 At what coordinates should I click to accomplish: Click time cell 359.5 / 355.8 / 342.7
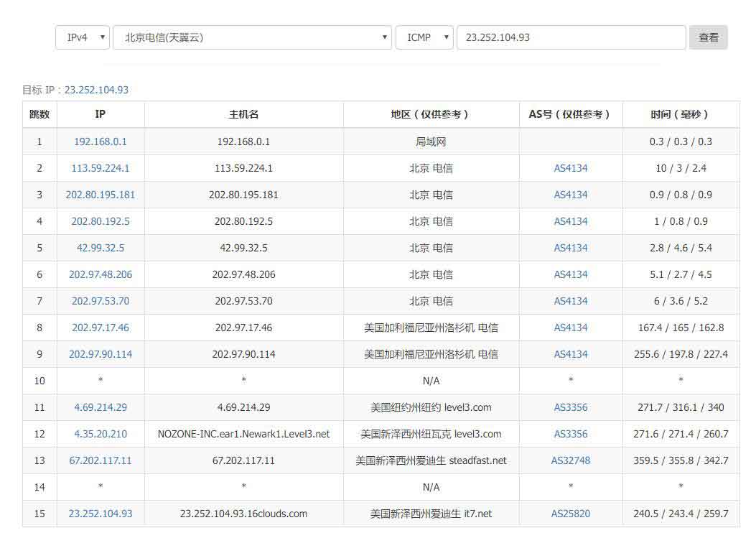681,460
